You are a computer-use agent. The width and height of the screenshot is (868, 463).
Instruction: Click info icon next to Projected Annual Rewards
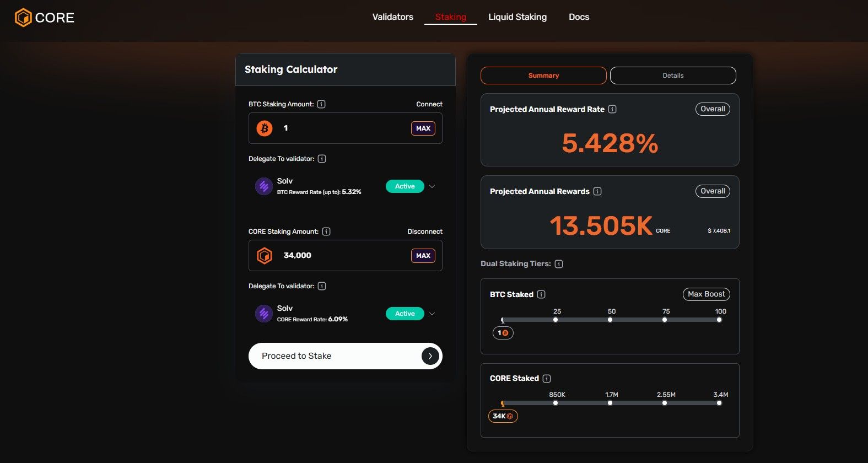597,191
